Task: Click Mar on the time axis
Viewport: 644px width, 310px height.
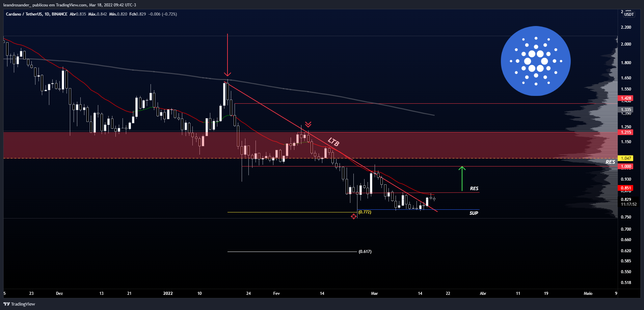Action: point(374,293)
